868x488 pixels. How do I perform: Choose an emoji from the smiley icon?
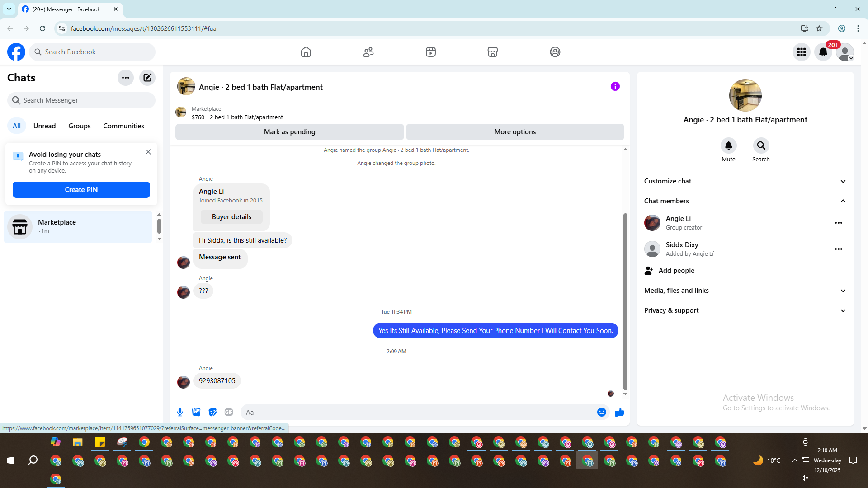click(x=601, y=412)
